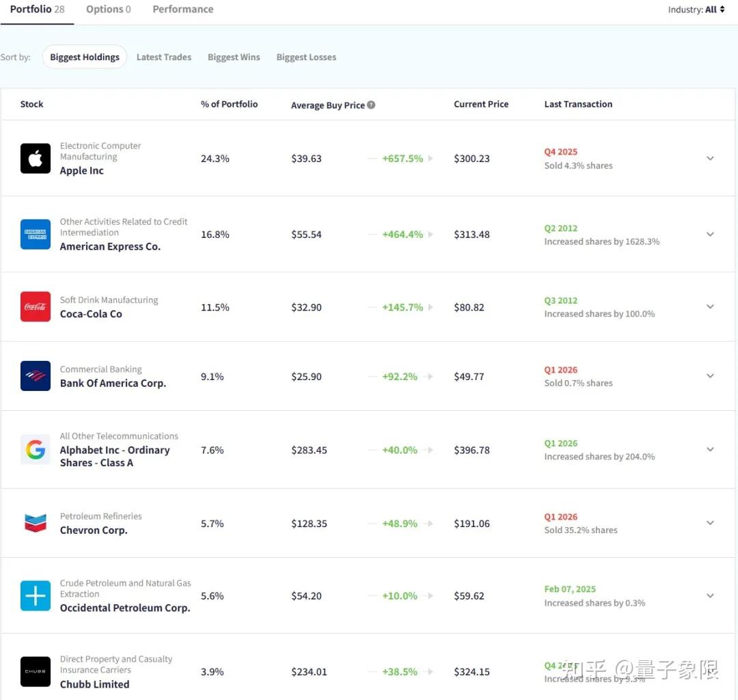Click the % of Portfolio column header
Image resolution: width=738 pixels, height=700 pixels.
[229, 104]
